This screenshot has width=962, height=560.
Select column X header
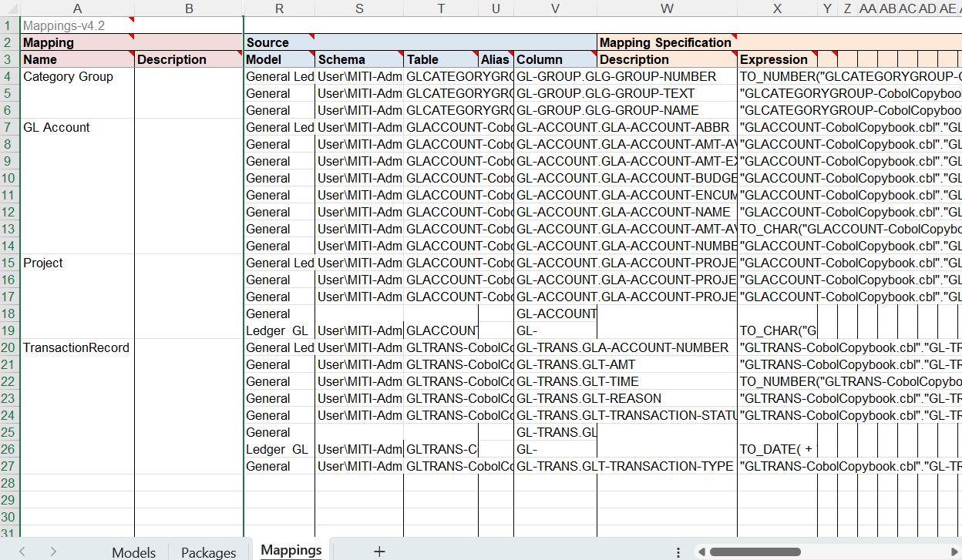click(x=777, y=8)
